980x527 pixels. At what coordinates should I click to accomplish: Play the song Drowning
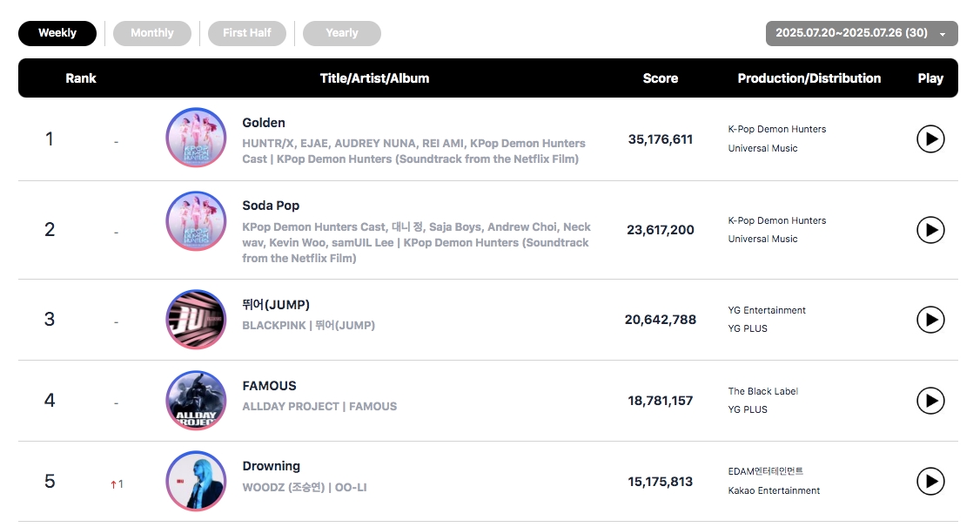pyautogui.click(x=930, y=482)
